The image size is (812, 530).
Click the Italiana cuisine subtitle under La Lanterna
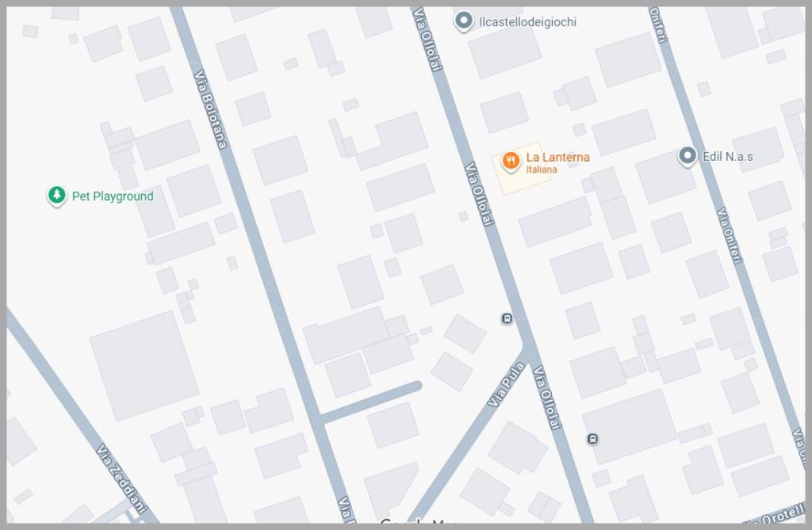pos(542,170)
